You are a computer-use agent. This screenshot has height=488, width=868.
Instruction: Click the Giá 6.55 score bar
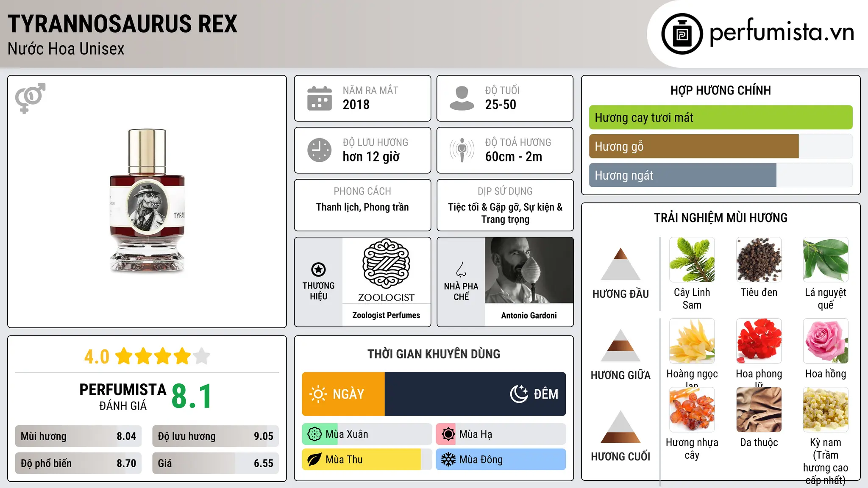pyautogui.click(x=215, y=463)
